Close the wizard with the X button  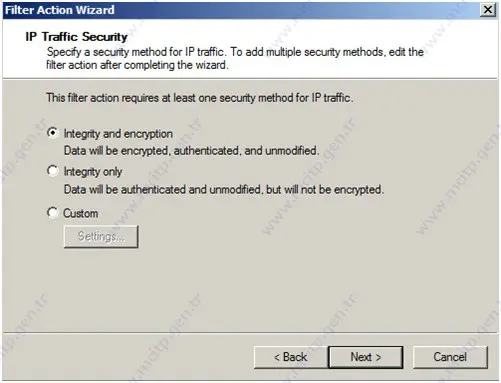click(x=488, y=10)
